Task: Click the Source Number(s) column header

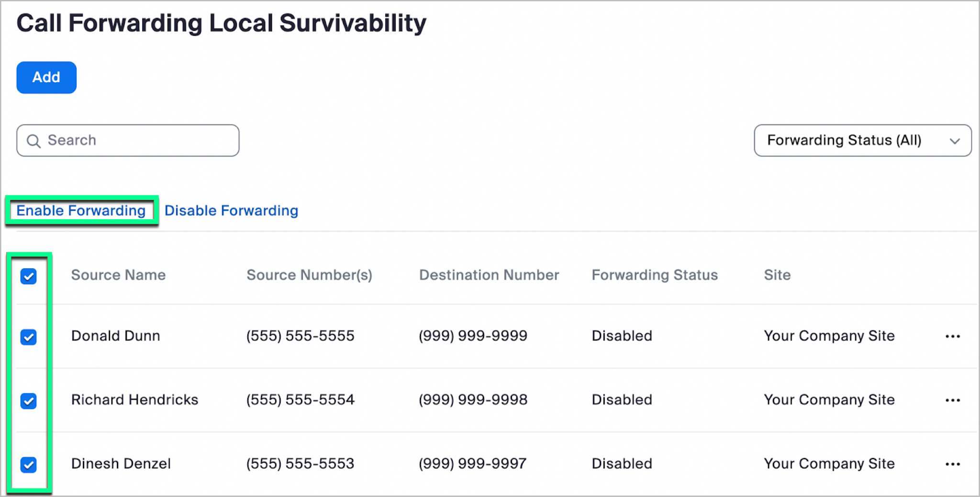Action: (309, 275)
